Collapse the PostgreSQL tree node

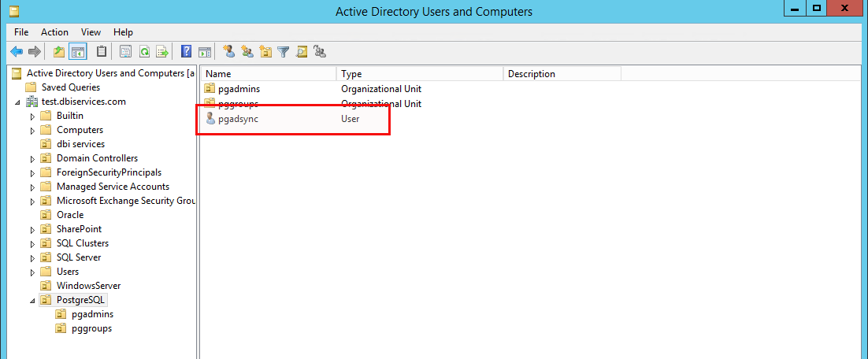pyautogui.click(x=32, y=301)
